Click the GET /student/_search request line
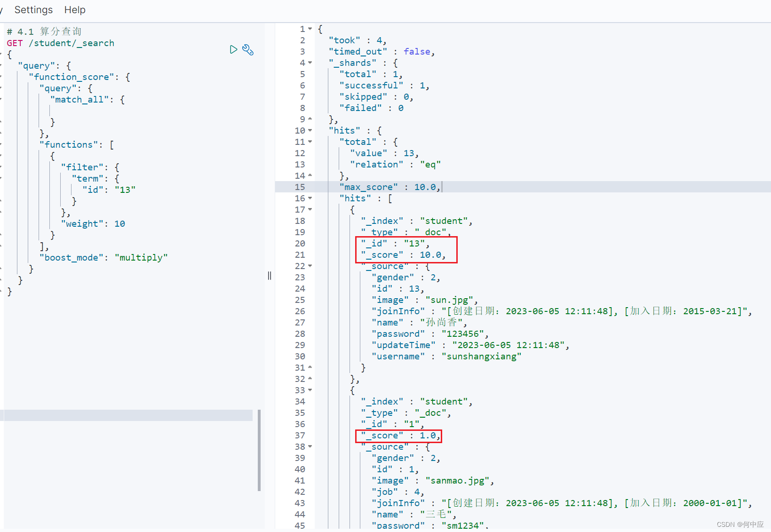The width and height of the screenshot is (771, 532). click(60, 43)
